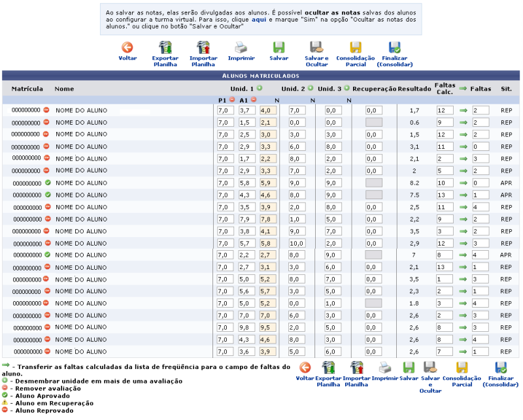Click the top Imprimir printer icon

click(x=241, y=47)
